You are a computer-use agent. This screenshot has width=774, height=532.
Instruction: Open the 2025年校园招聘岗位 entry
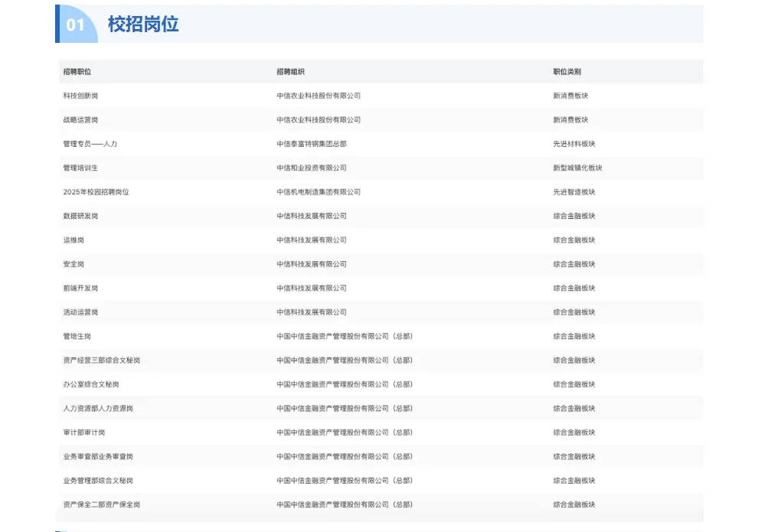96,192
